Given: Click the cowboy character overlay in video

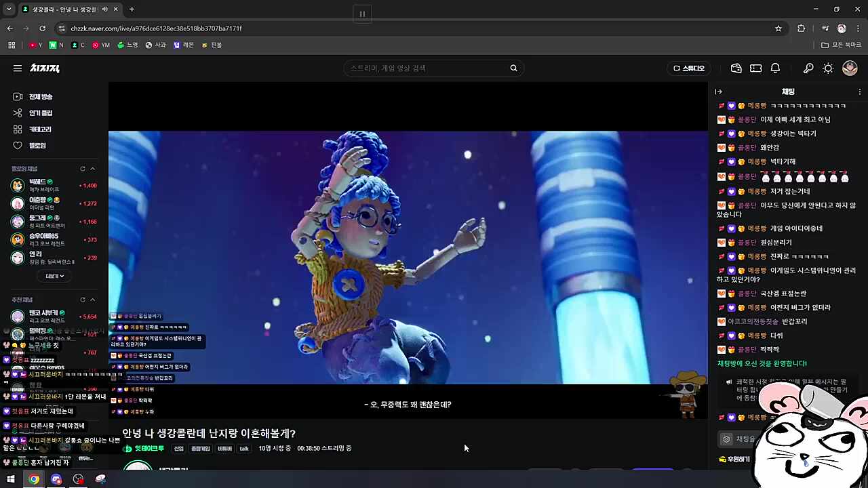Looking at the screenshot, I should [686, 393].
